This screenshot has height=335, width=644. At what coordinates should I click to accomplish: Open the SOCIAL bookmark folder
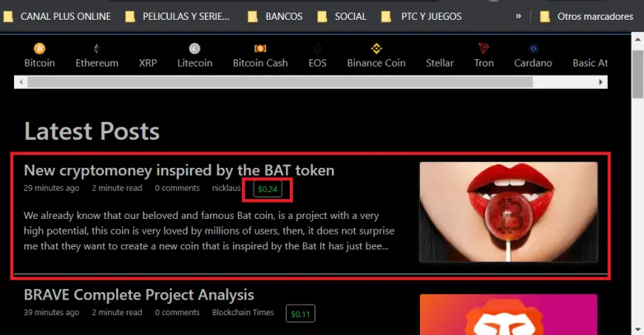[342, 16]
